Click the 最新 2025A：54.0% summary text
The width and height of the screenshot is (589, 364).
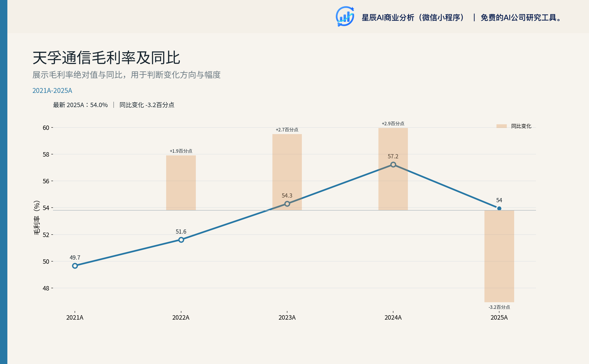[80, 105]
